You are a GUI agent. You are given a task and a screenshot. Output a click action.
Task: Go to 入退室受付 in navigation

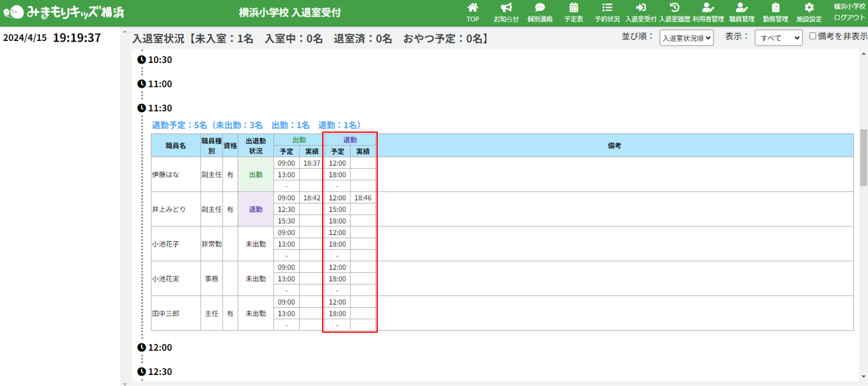point(641,12)
